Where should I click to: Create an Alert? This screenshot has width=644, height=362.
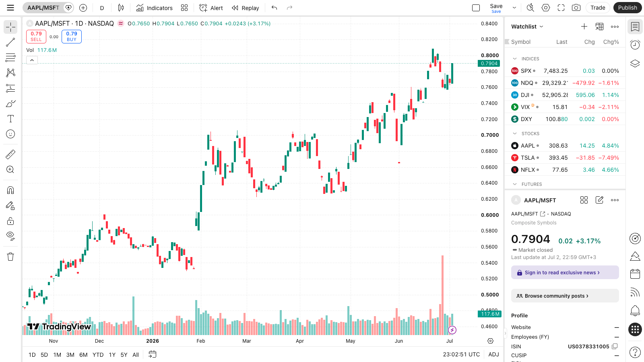click(211, 8)
